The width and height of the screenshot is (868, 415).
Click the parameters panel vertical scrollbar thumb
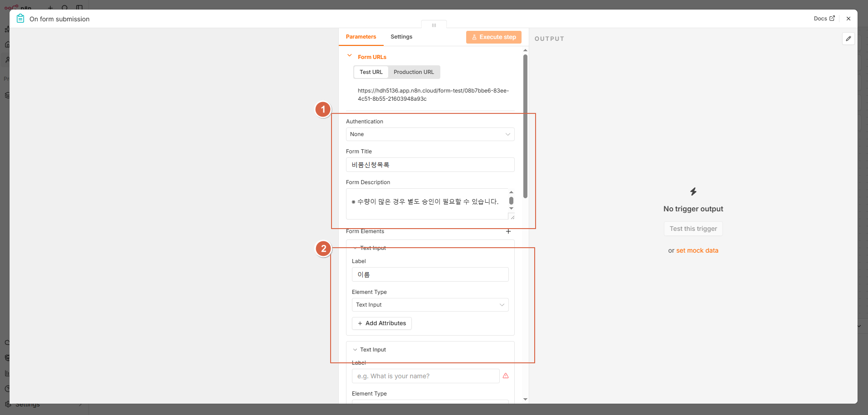(525, 126)
